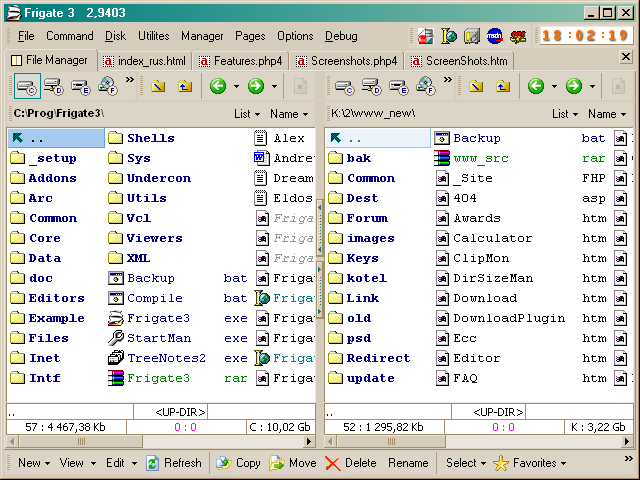Select drive E in left panel toolbar
This screenshot has height=480, width=640.
(x=80, y=86)
